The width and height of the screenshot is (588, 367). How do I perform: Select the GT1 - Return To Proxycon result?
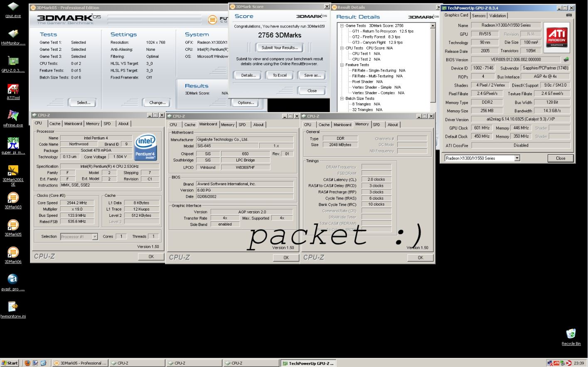383,31
